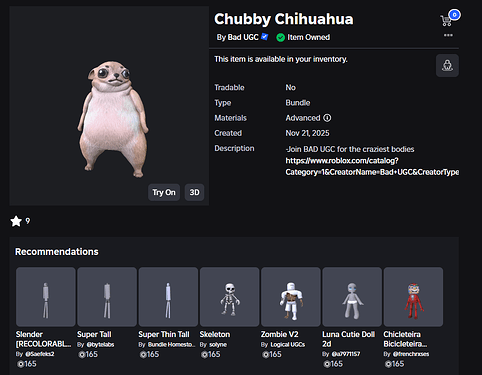Click the Nov 21, 2025 created date
Viewport: 482px width, 375px height.
[x=307, y=133]
